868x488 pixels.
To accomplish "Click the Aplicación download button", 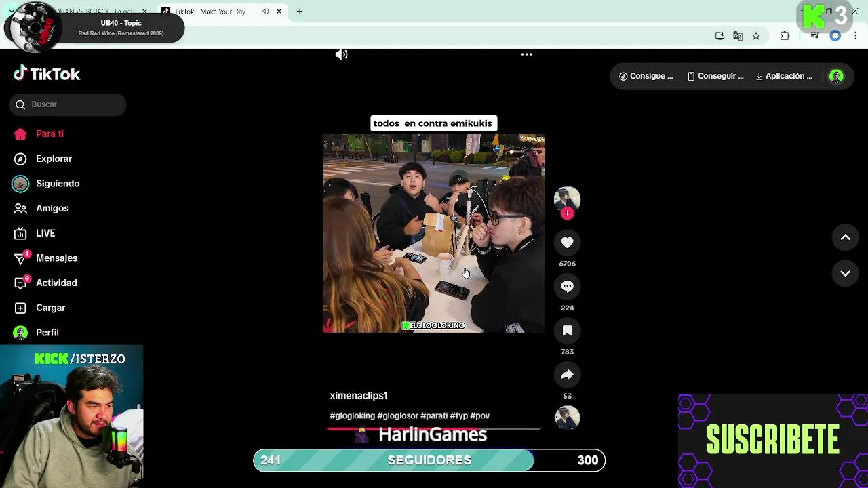I will [784, 76].
